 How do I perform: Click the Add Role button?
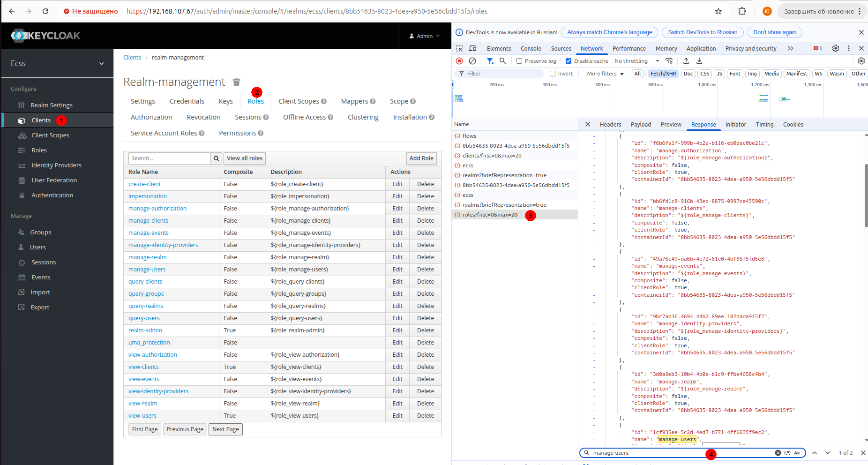[421, 158]
